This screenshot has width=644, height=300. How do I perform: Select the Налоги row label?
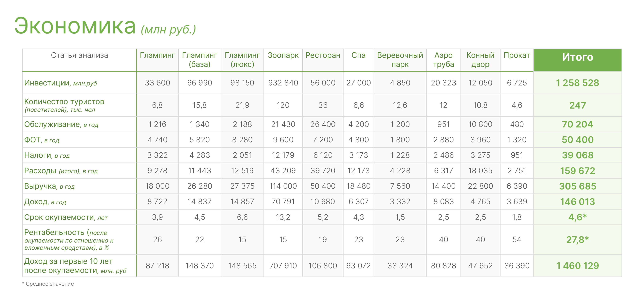pos(47,155)
